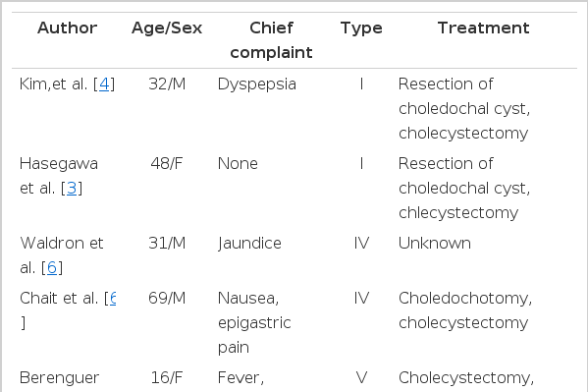Click the Berenguer author cell

tap(59, 377)
